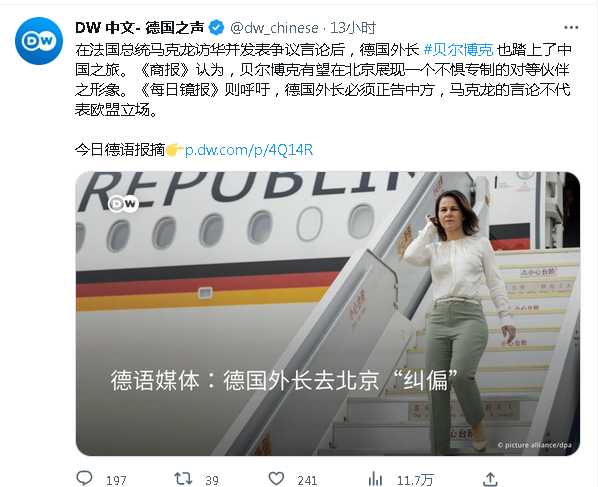The width and height of the screenshot is (598, 487).
Task: Click the share upload icon
Action: pyautogui.click(x=490, y=479)
